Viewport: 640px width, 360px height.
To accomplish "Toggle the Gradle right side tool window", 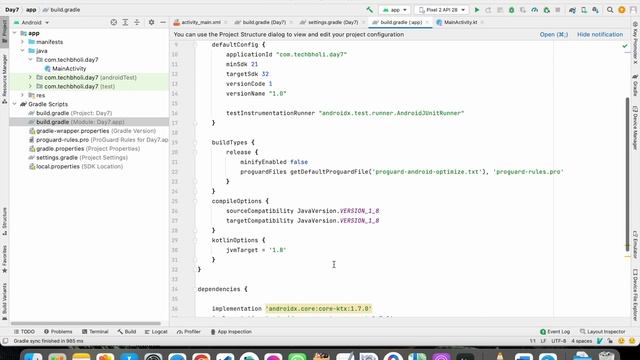I will tap(635, 85).
